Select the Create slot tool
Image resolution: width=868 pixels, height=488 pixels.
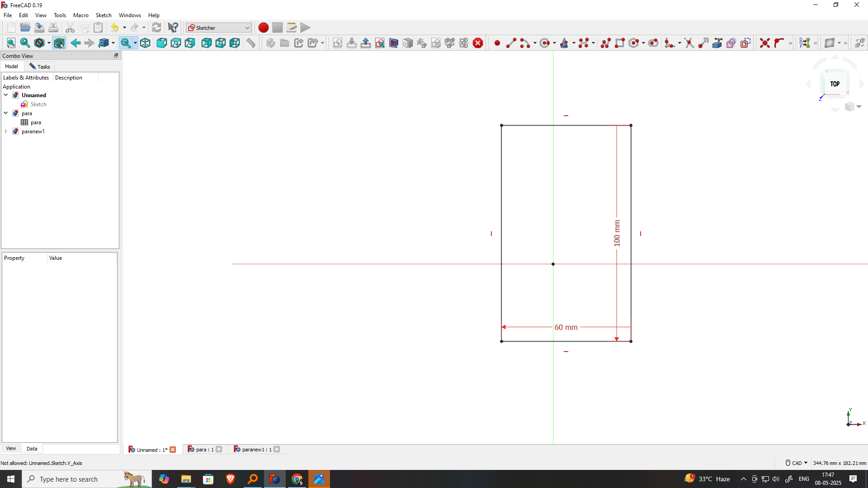click(653, 43)
